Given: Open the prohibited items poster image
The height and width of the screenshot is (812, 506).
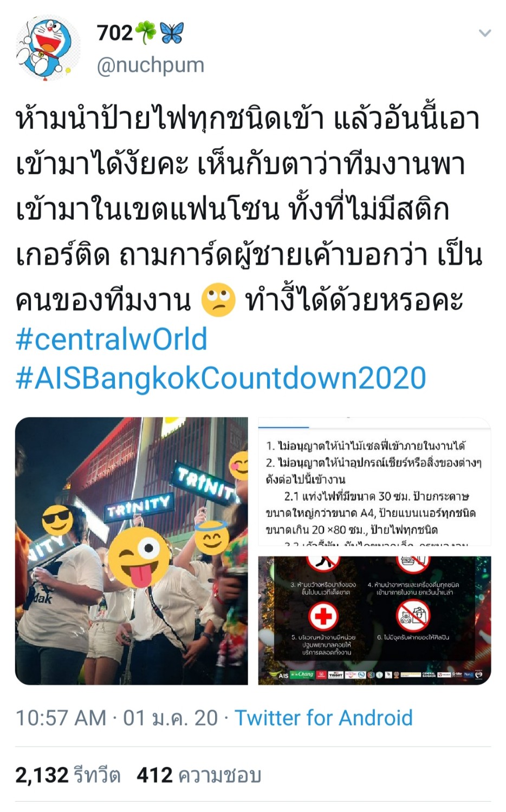Looking at the screenshot, I should tap(375, 620).
